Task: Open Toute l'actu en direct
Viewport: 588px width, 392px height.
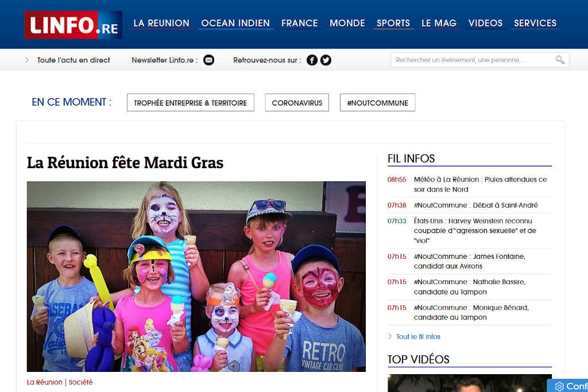Action: click(73, 60)
